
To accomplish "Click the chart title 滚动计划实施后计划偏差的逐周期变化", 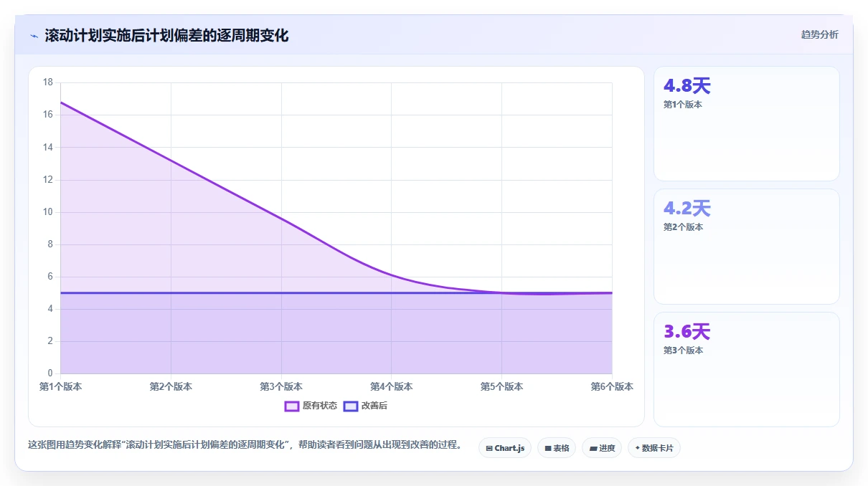I will (x=167, y=35).
